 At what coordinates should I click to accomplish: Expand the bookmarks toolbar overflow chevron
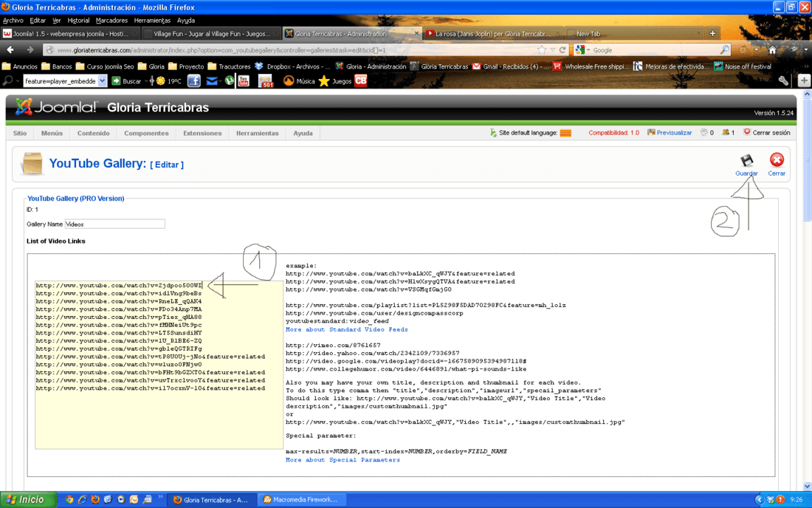(x=806, y=66)
